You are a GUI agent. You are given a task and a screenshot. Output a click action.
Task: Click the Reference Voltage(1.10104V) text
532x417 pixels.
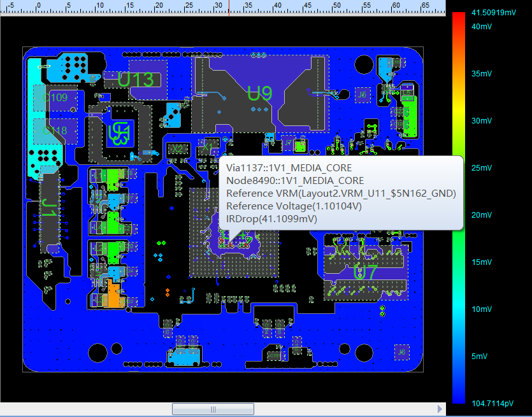[294, 206]
